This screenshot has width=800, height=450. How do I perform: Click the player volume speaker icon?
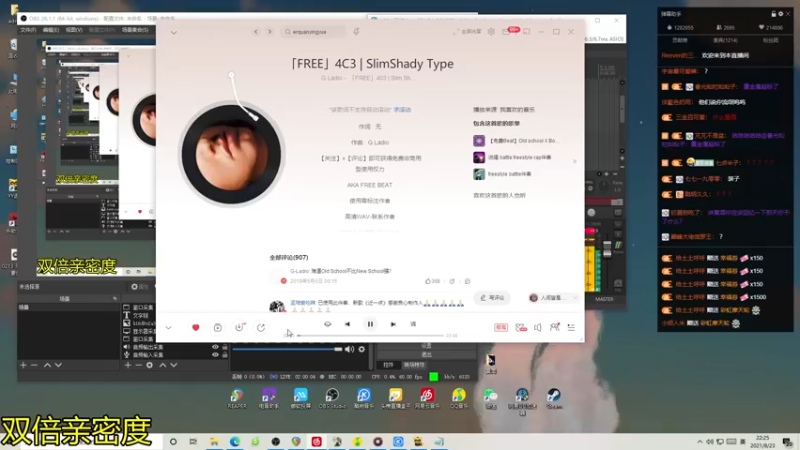point(538,328)
